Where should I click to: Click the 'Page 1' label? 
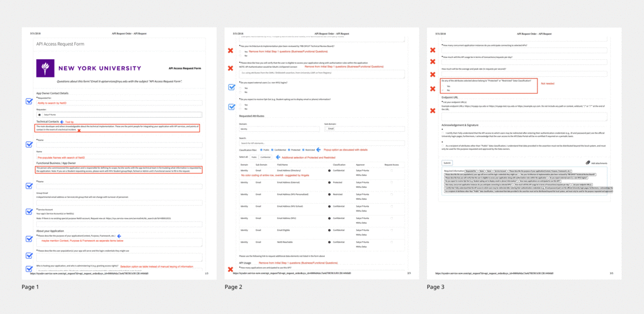(30, 287)
